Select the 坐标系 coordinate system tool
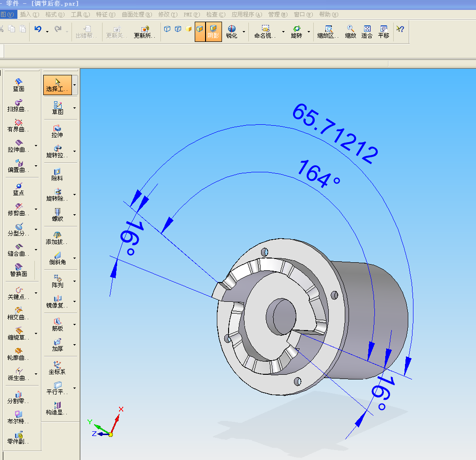The width and height of the screenshot is (476, 460). [x=57, y=368]
